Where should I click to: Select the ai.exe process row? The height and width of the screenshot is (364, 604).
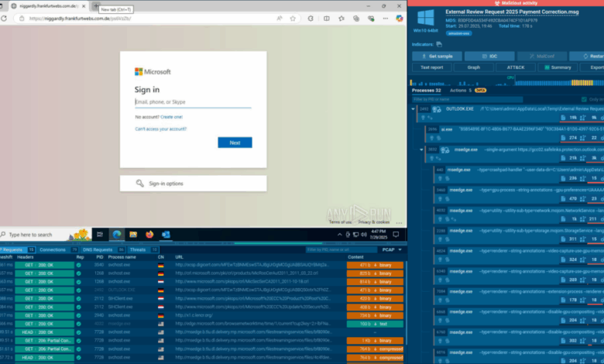pos(515,134)
